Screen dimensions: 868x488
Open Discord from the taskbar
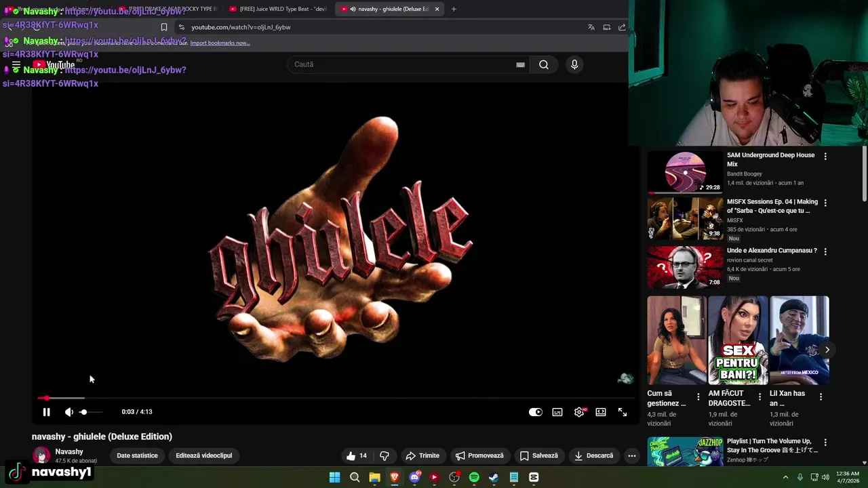[414, 477]
